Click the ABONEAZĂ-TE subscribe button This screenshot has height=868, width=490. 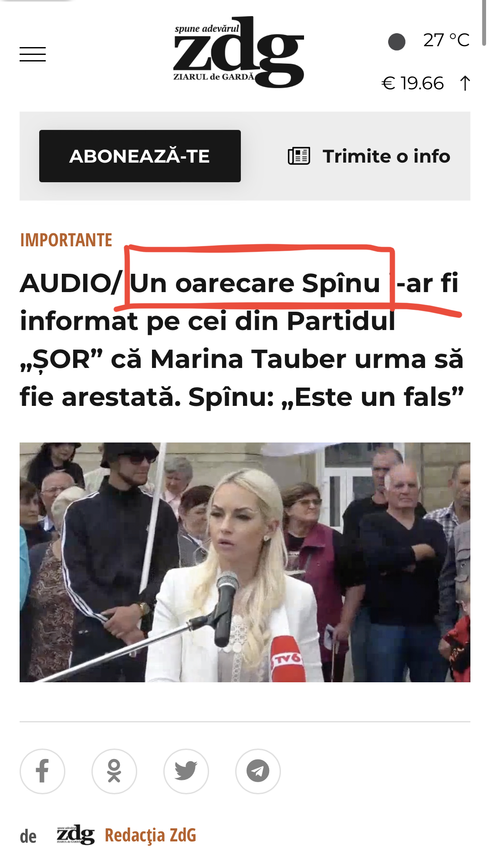tap(140, 156)
